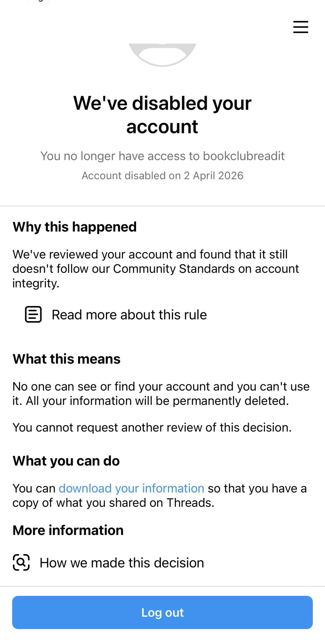Click the More information heading

point(68,530)
